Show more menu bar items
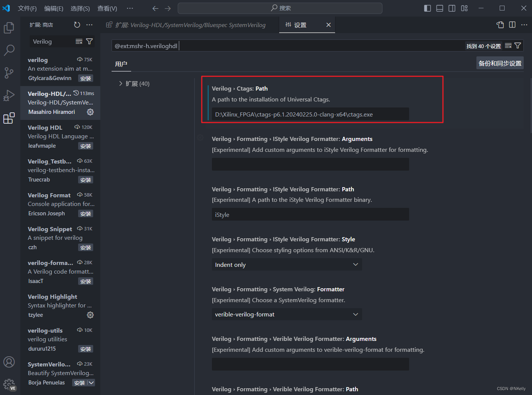The width and height of the screenshot is (532, 395). (x=130, y=8)
